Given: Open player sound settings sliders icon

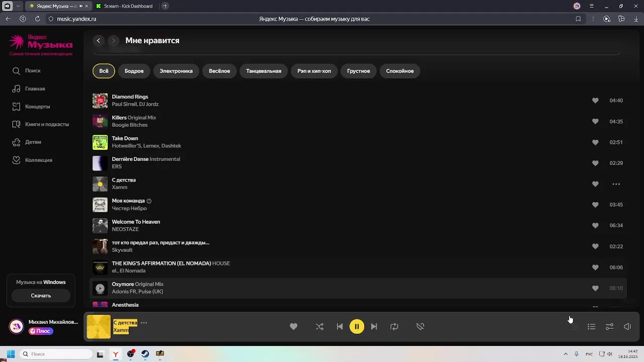Looking at the screenshot, I should tap(609, 327).
